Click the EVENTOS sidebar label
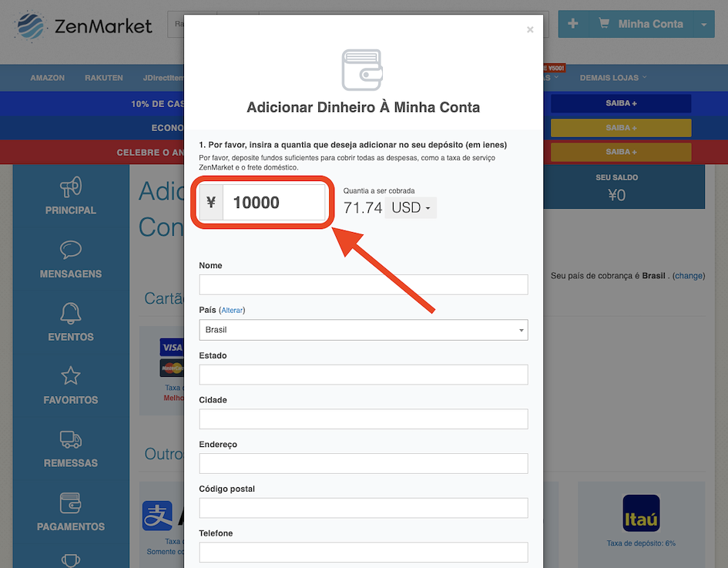728x568 pixels. click(71, 337)
